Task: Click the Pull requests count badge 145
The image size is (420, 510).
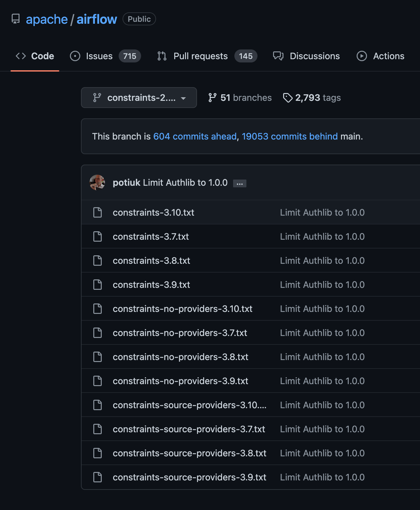Action: (246, 56)
